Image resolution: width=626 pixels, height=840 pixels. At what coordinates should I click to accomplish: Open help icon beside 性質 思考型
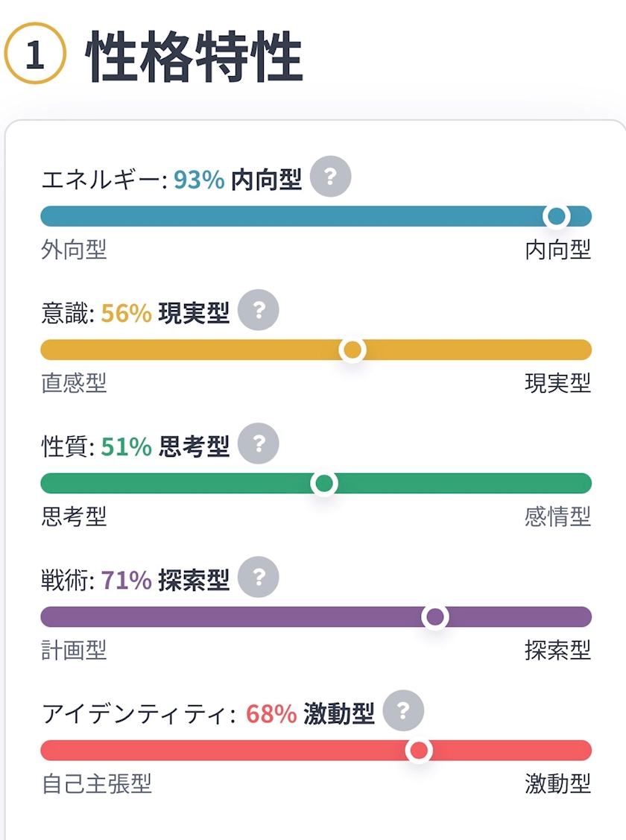(259, 443)
